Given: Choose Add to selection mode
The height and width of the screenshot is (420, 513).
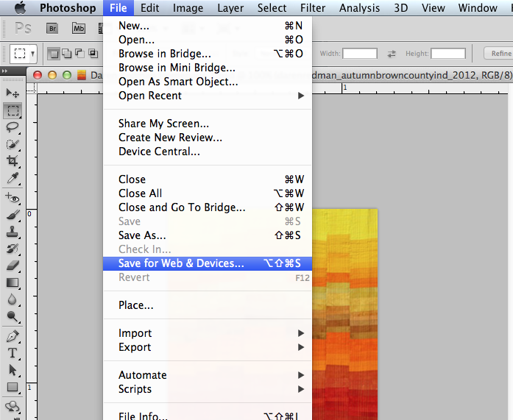Looking at the screenshot, I should point(67,53).
